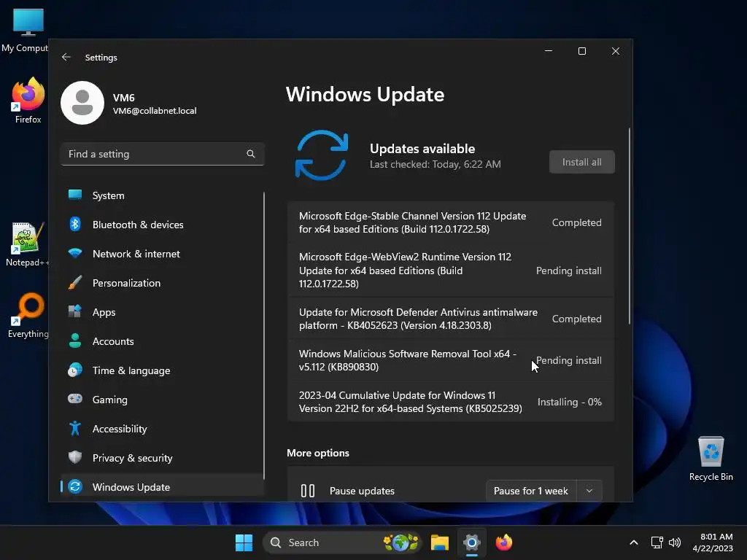Click the Edge-WebView2 Runtime update row
Screen dimensions: 747x560
tap(450, 270)
